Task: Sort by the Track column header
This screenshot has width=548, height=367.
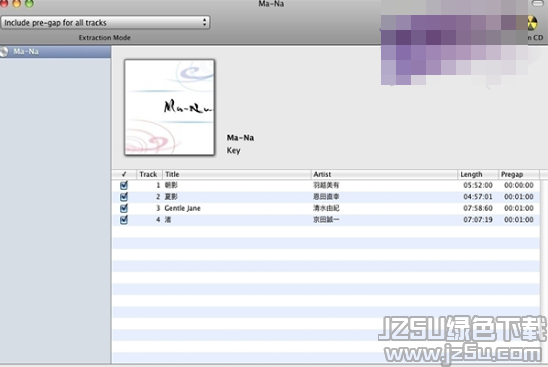Action: (x=149, y=174)
